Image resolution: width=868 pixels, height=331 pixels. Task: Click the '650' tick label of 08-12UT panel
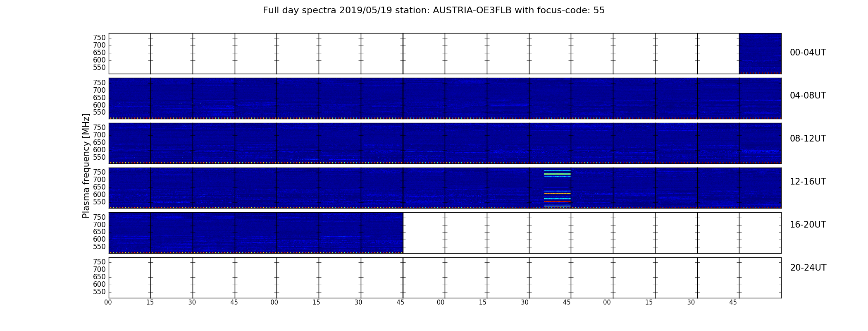[x=99, y=142]
